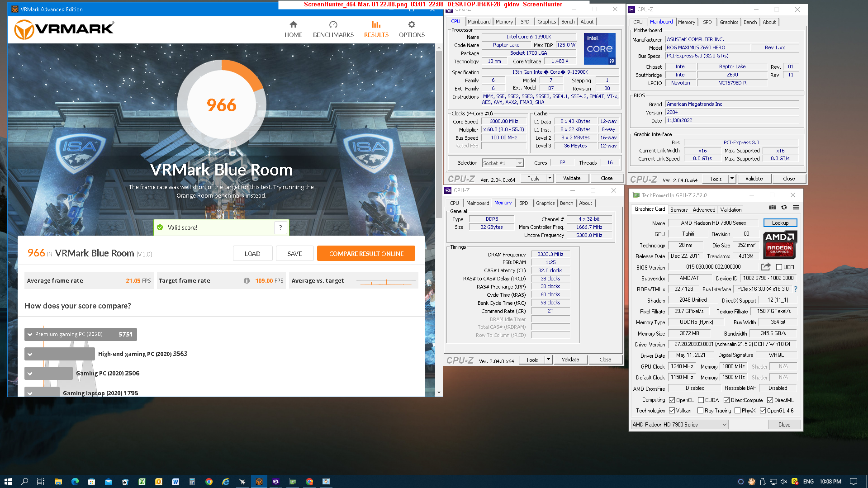Open Task View on taskbar
This screenshot has width=868, height=488.
tap(41, 481)
